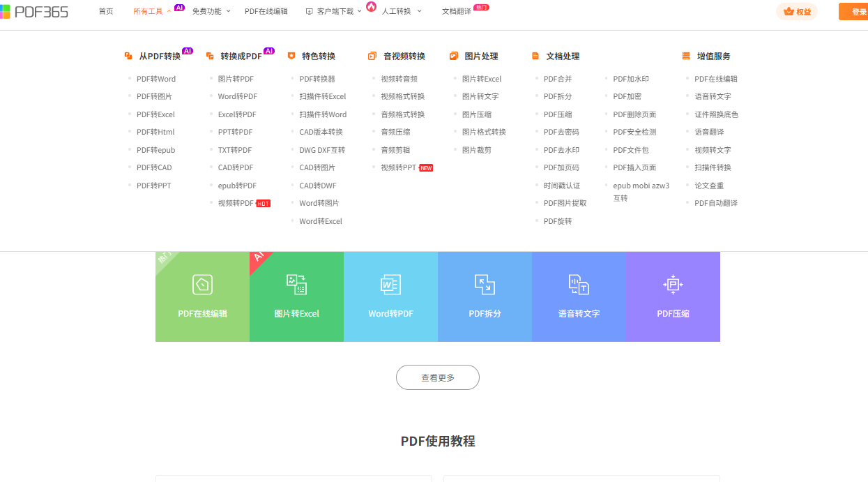This screenshot has width=868, height=482.
Task: Open the PDF加页码 tool
Action: point(561,167)
